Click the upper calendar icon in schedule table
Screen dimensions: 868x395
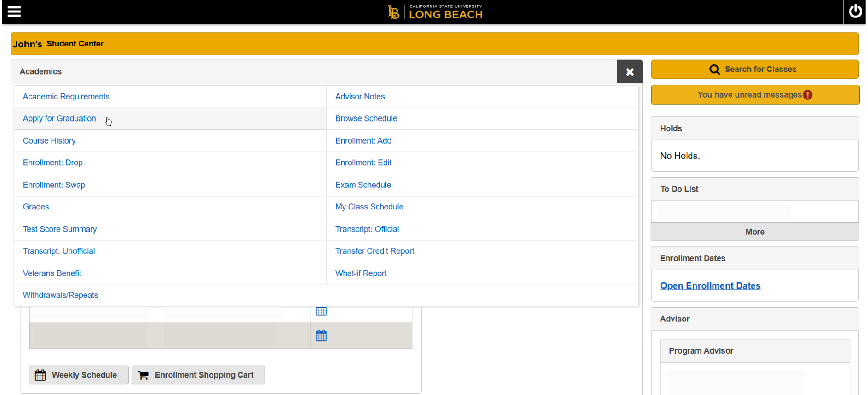(x=321, y=311)
